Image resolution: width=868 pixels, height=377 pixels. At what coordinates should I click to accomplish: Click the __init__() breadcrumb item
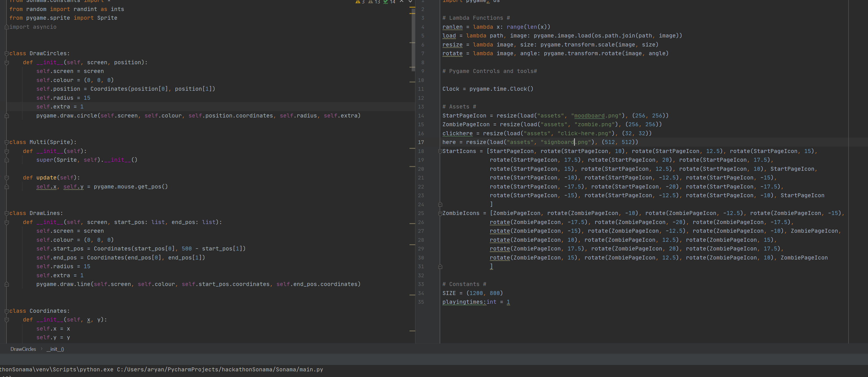tap(55, 349)
